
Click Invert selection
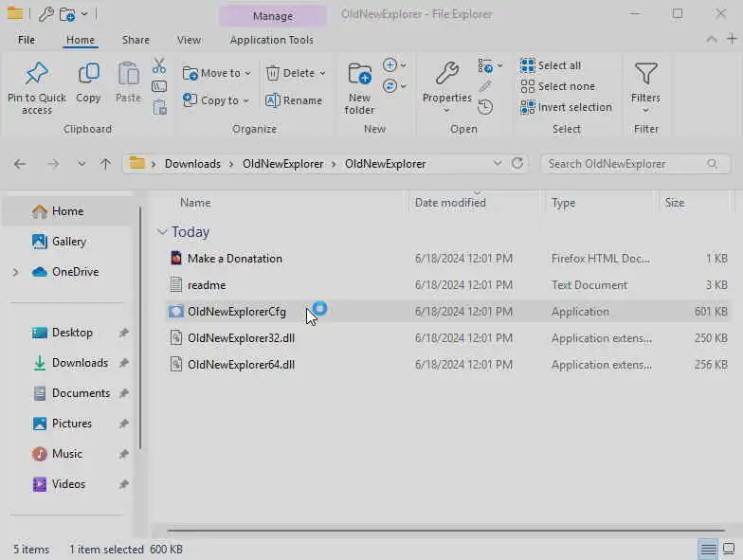[x=566, y=107]
